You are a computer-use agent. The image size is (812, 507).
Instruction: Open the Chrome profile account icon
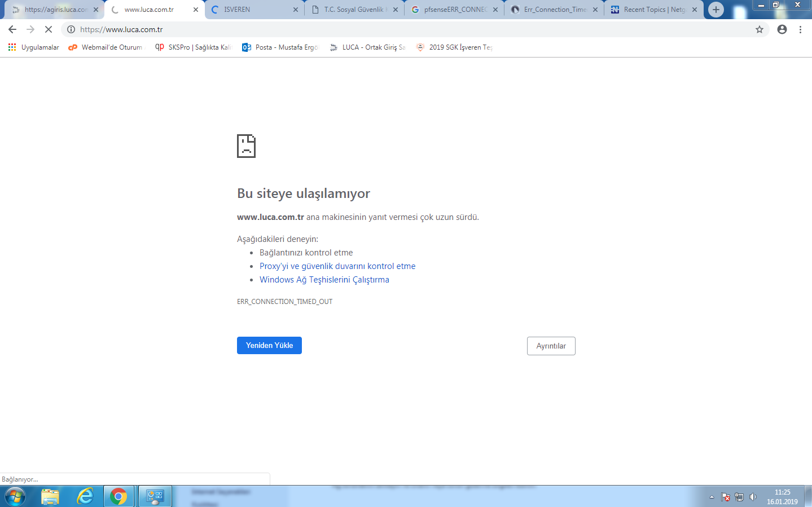[782, 29]
